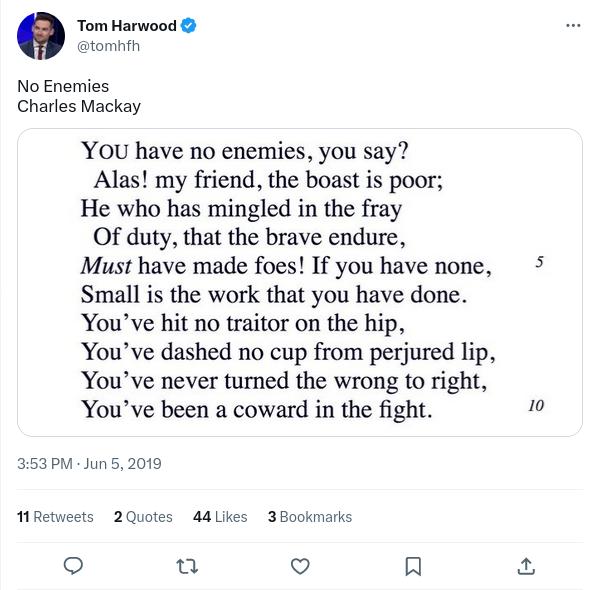View the 11 Retweets list
The image size is (598, 590).
pos(55,517)
